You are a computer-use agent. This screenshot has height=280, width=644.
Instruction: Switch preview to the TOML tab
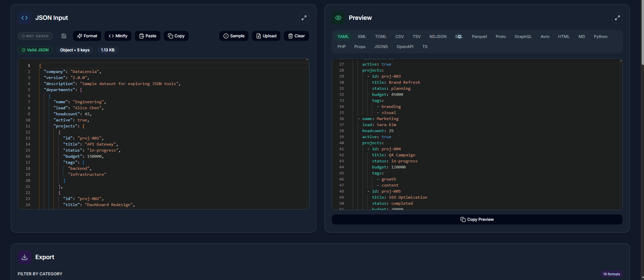tap(381, 37)
